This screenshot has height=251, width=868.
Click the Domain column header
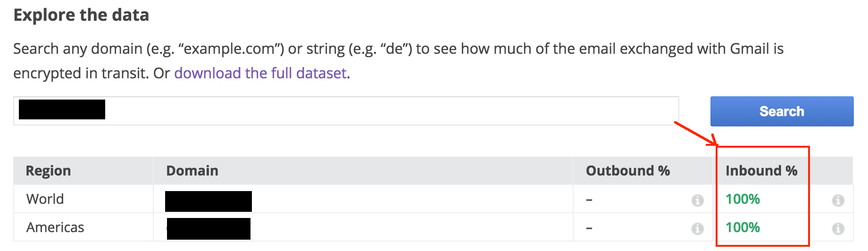coord(192,171)
